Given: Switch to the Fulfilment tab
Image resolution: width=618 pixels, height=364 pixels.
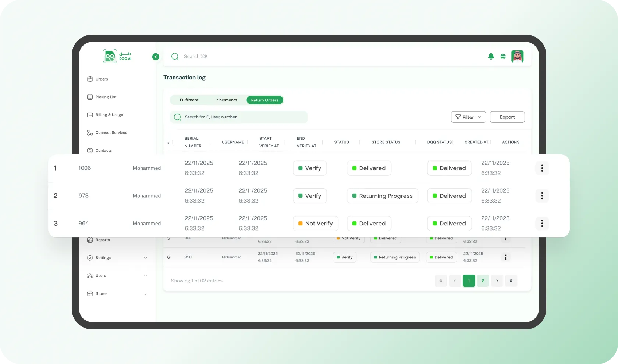Looking at the screenshot, I should pos(189,100).
